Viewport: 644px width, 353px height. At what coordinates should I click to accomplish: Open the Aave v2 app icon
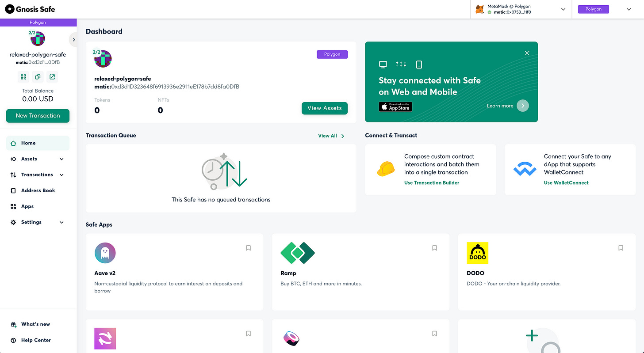point(105,253)
